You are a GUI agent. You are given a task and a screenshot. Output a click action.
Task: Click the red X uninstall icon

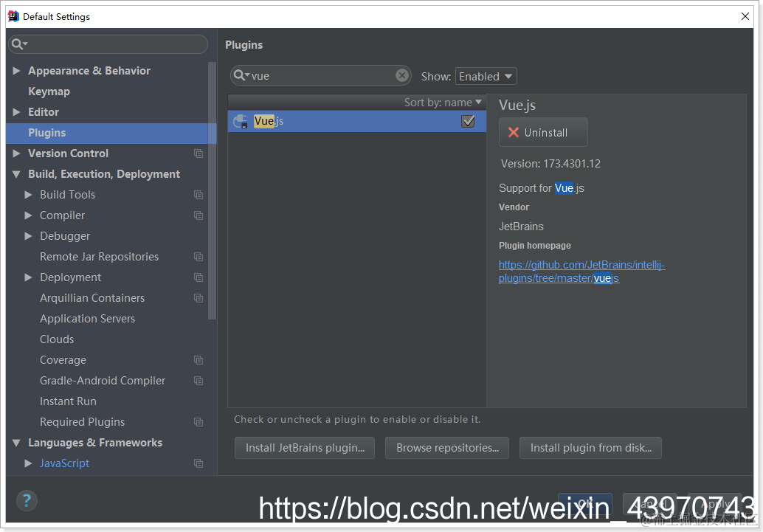point(514,132)
